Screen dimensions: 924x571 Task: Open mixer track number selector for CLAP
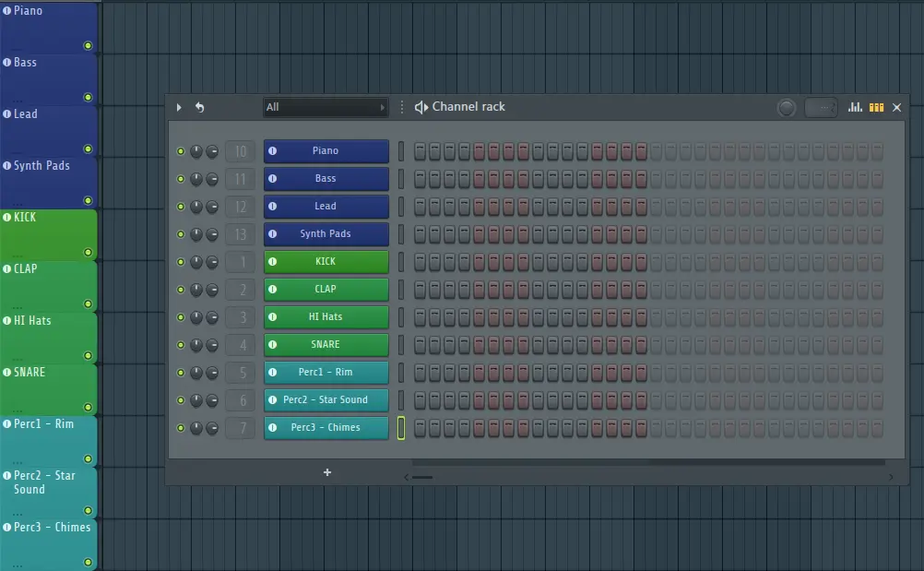click(x=241, y=290)
